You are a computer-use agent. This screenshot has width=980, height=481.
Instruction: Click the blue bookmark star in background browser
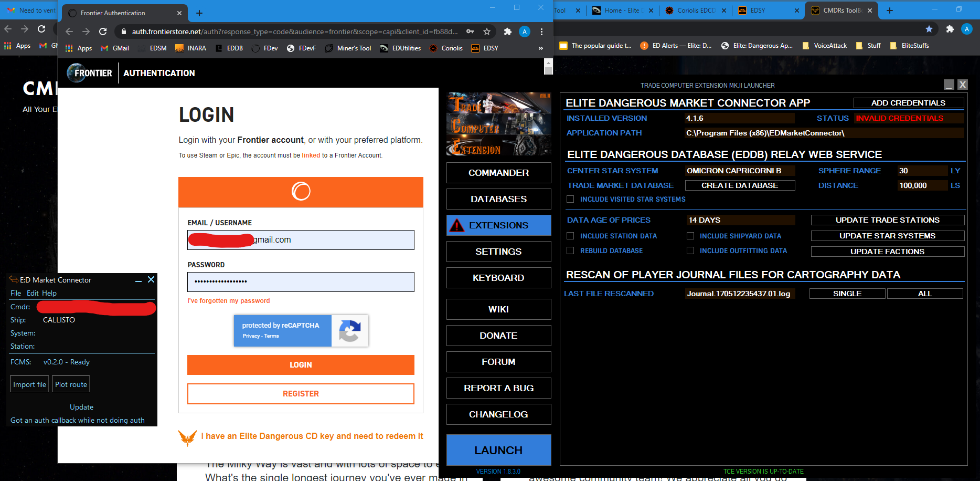929,29
